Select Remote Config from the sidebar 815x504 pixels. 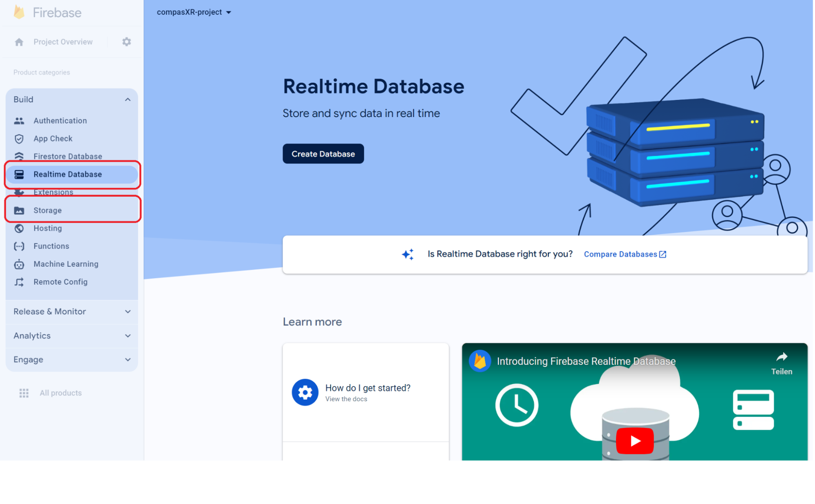(x=60, y=282)
